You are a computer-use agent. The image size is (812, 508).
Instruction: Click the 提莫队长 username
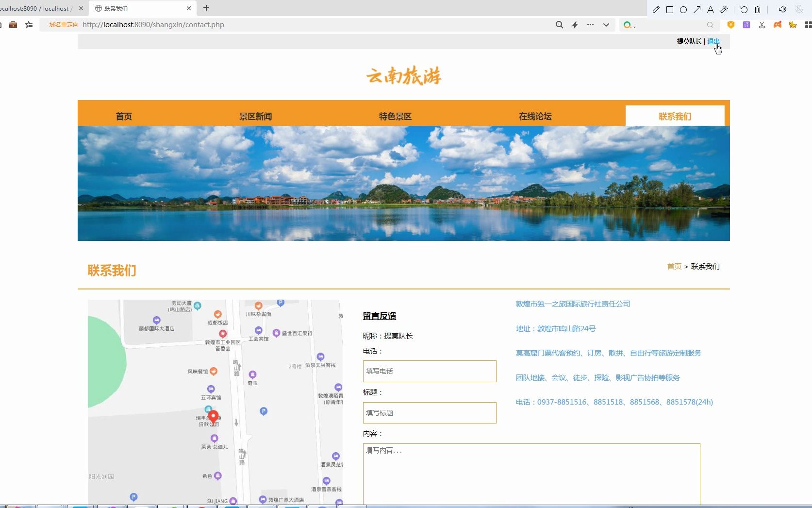click(689, 41)
